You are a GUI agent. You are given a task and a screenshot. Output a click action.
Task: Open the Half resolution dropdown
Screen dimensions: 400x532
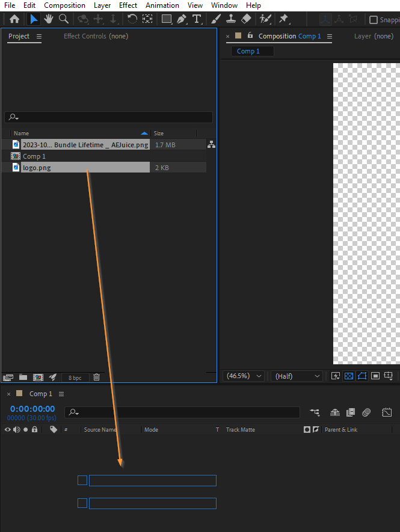pyautogui.click(x=297, y=376)
